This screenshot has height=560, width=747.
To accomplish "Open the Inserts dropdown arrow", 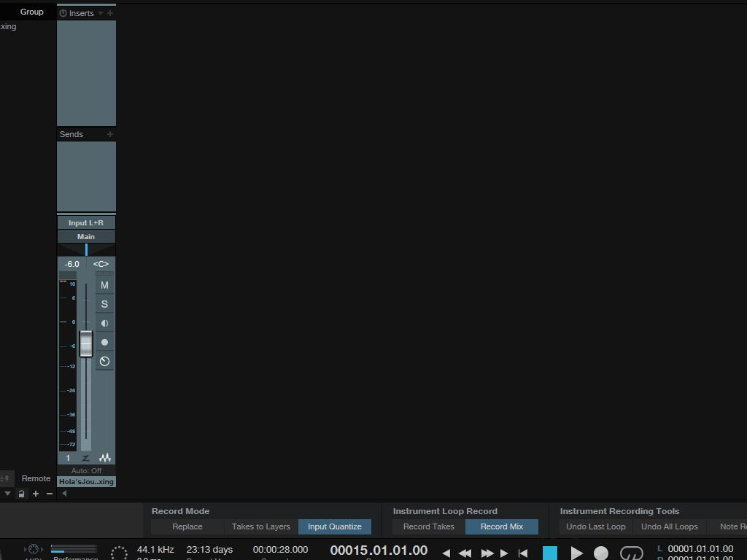I will tap(101, 13).
